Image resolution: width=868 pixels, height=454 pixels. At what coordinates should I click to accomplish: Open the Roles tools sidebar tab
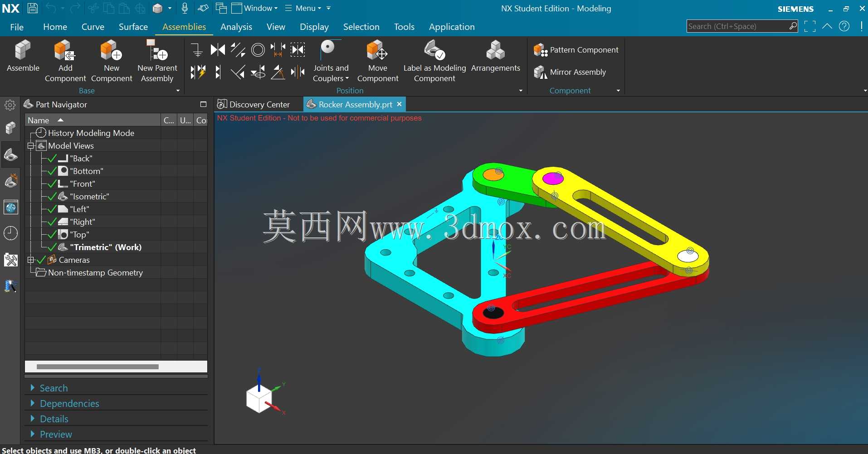(10, 260)
